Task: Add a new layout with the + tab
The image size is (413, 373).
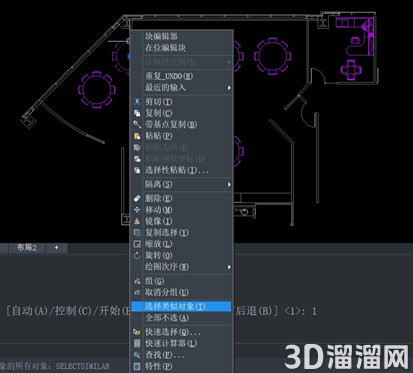Action: point(56,248)
